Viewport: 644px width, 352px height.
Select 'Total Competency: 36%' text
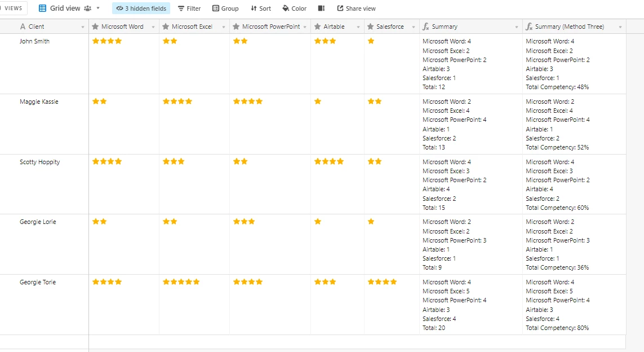click(x=557, y=267)
